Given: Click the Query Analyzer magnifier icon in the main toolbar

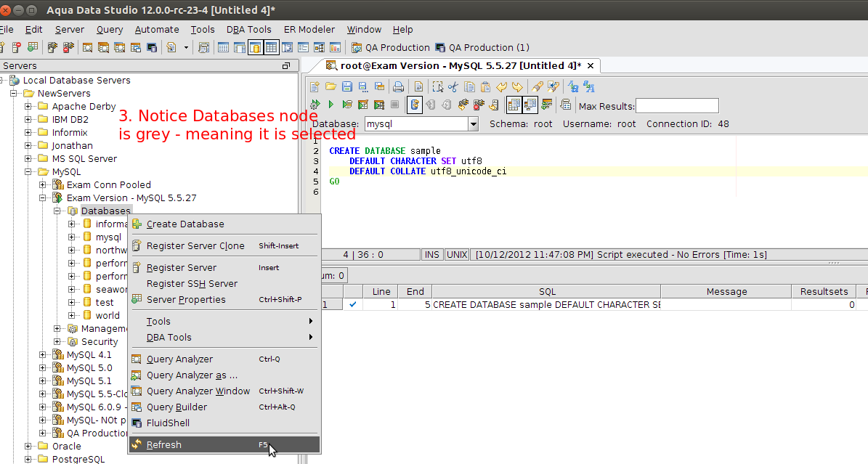Looking at the screenshot, I should point(87,48).
